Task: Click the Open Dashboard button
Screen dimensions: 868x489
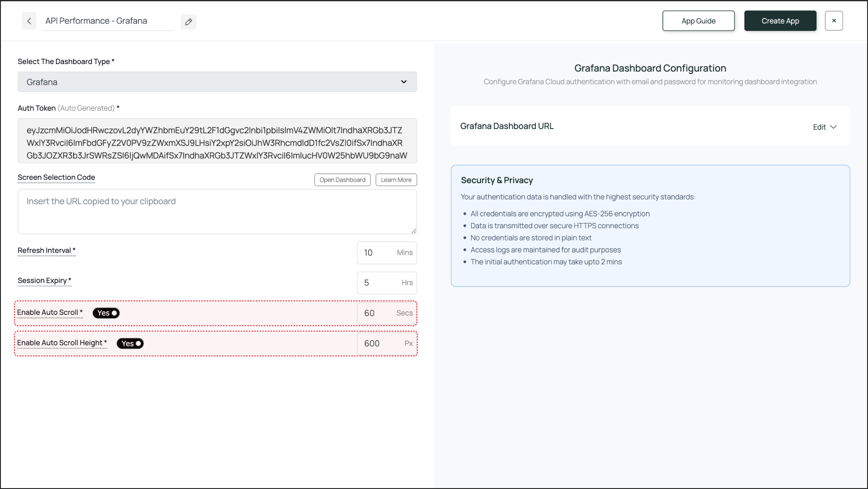Action: 342,180
